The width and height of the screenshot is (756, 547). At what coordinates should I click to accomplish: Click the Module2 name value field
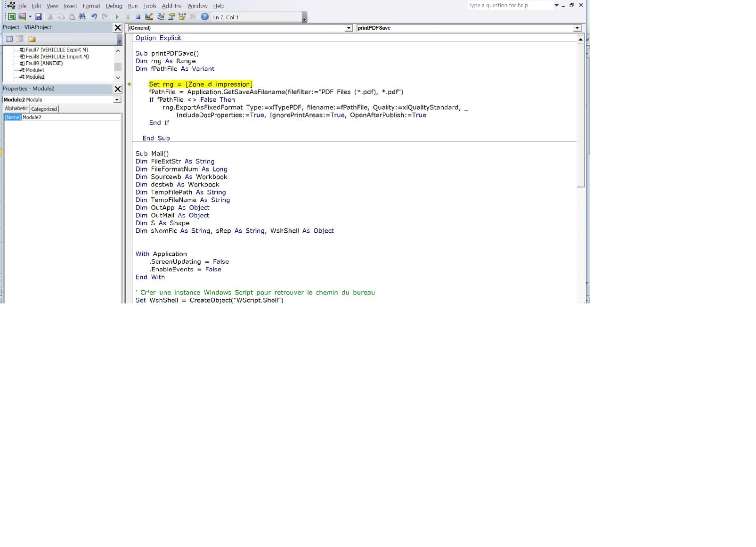(x=71, y=117)
